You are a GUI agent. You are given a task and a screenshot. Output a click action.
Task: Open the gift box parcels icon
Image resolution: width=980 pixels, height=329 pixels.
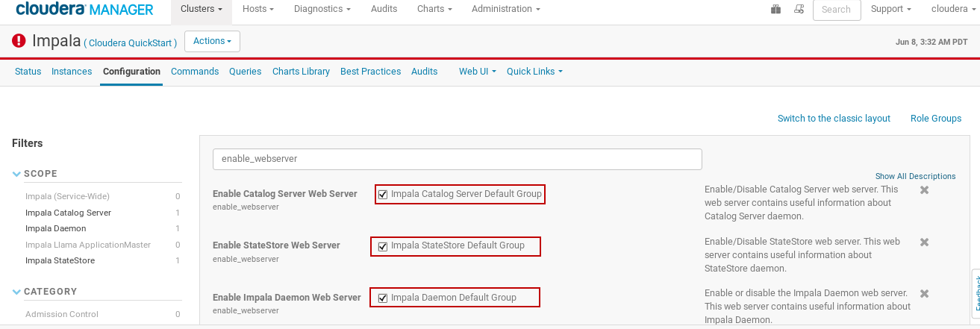coord(775,9)
